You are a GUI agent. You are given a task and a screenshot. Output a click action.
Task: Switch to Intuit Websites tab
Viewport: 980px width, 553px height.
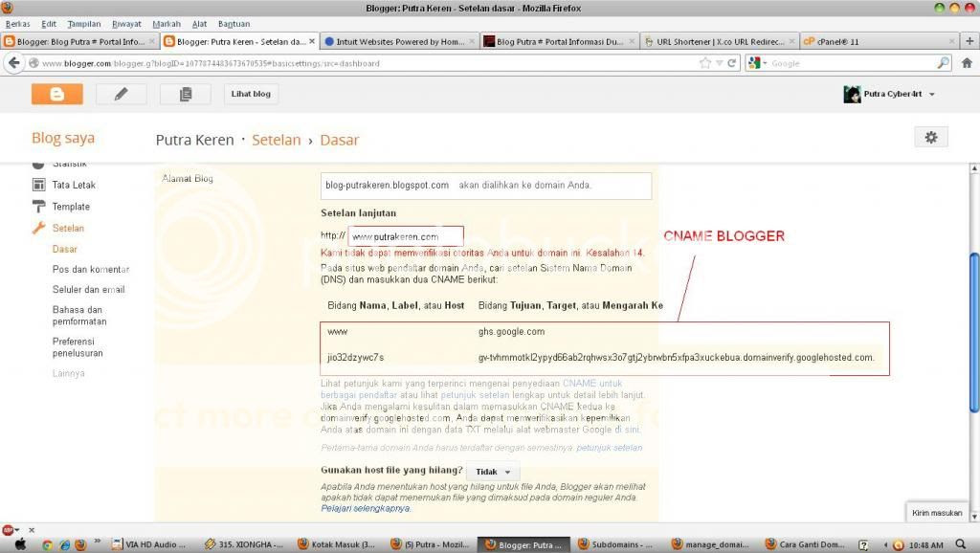point(400,41)
